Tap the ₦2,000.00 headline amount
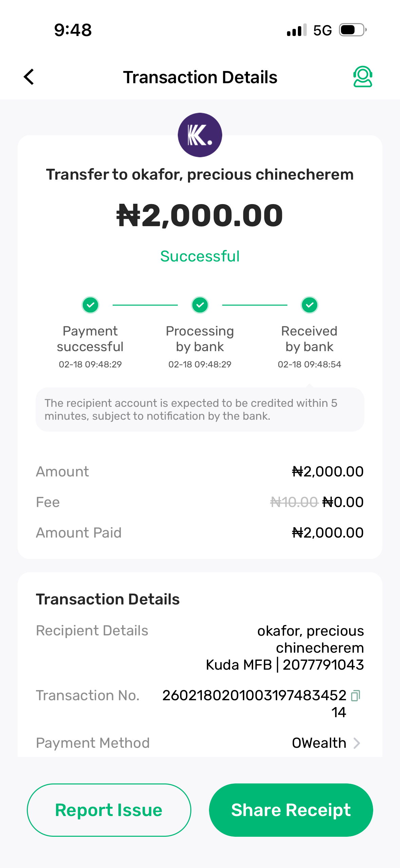 coord(200,215)
